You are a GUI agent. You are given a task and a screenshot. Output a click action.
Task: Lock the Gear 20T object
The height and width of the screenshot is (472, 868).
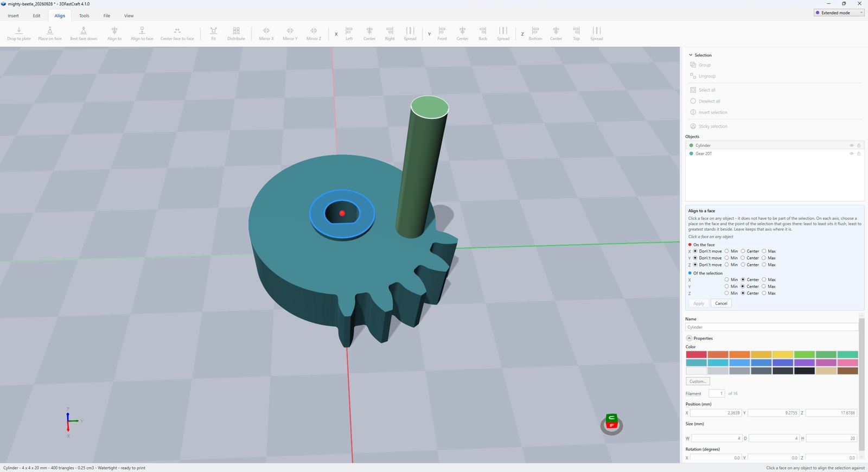click(859, 154)
